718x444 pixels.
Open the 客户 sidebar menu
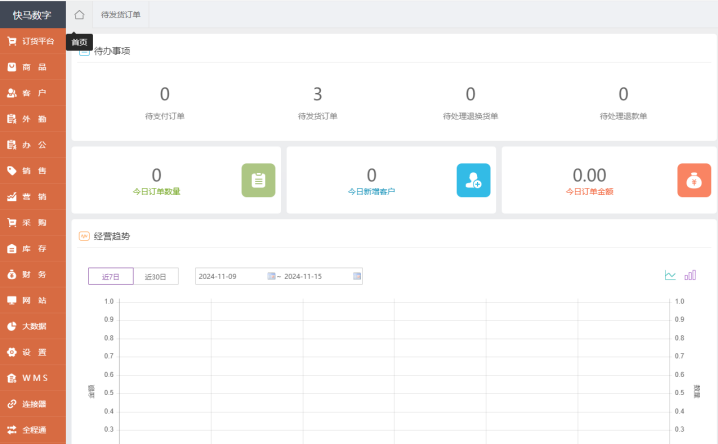point(33,93)
